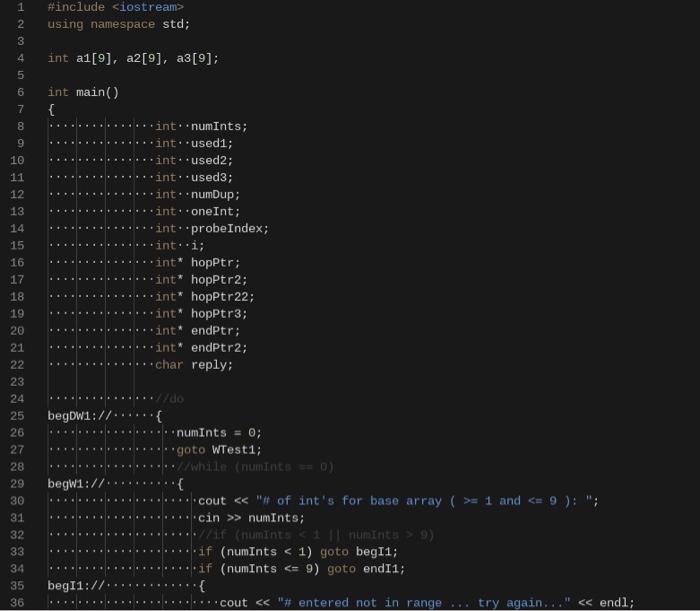This screenshot has width=700, height=611.
Task: Click "char" keyword on line 22
Action: [x=169, y=365]
